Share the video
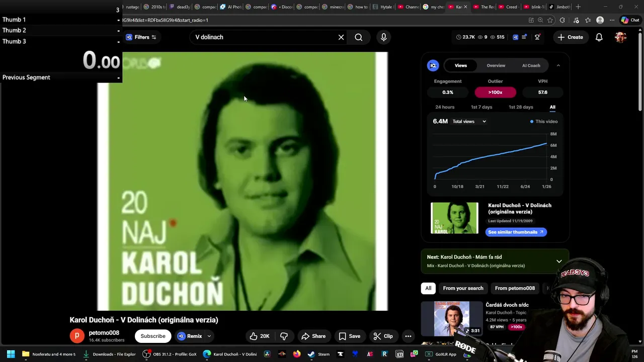The height and width of the screenshot is (362, 644). pos(313,336)
